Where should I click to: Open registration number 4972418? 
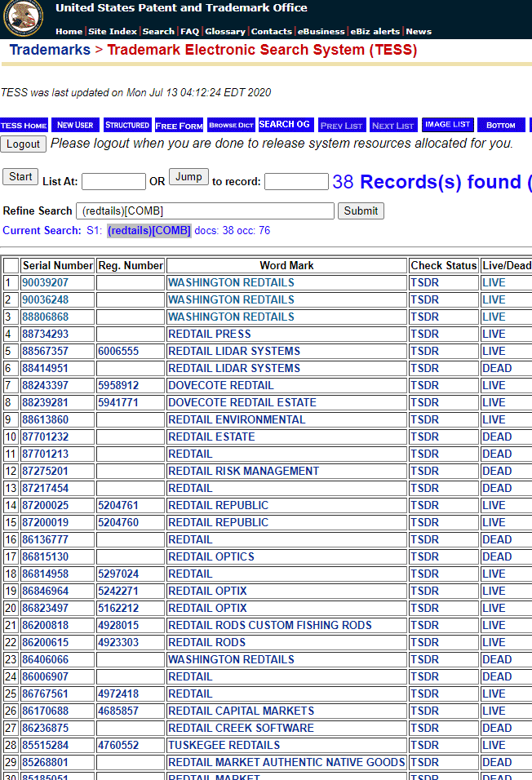coord(118,694)
